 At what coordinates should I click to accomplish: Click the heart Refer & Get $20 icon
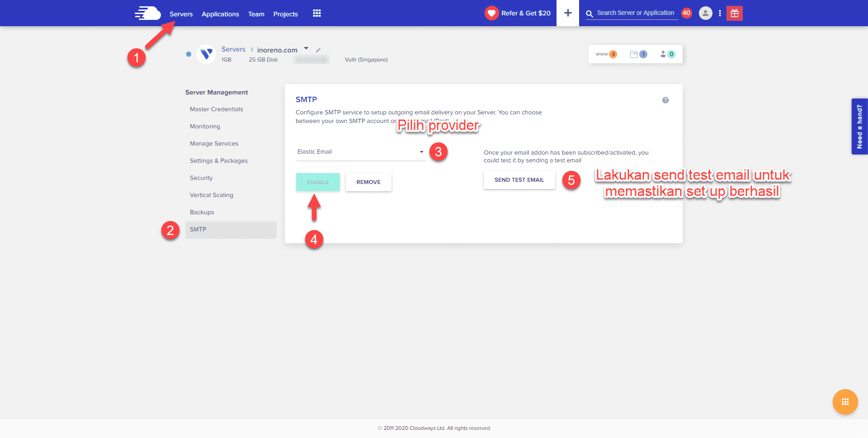491,13
